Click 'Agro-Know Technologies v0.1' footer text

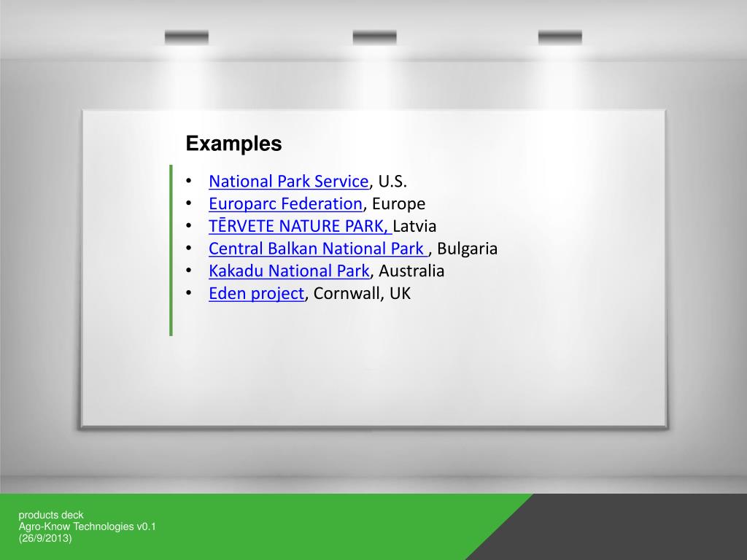click(88, 526)
